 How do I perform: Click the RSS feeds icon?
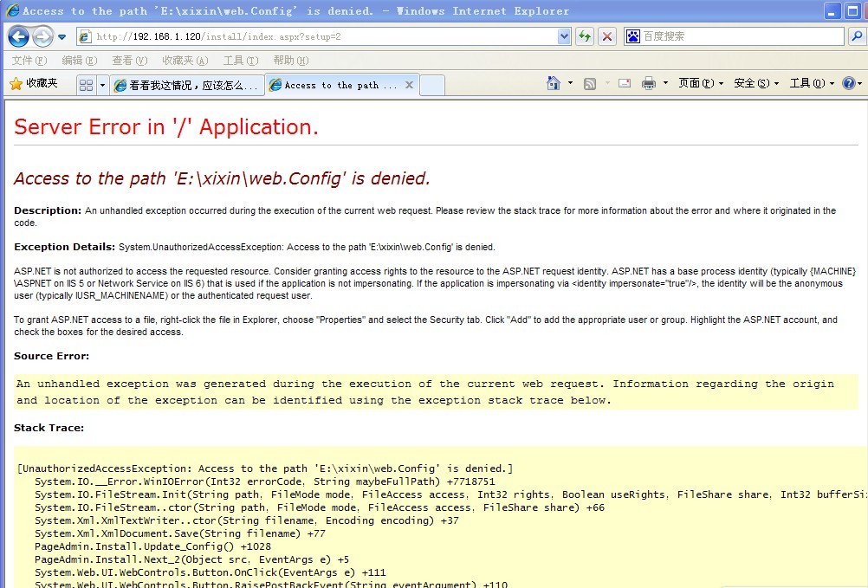click(x=590, y=83)
